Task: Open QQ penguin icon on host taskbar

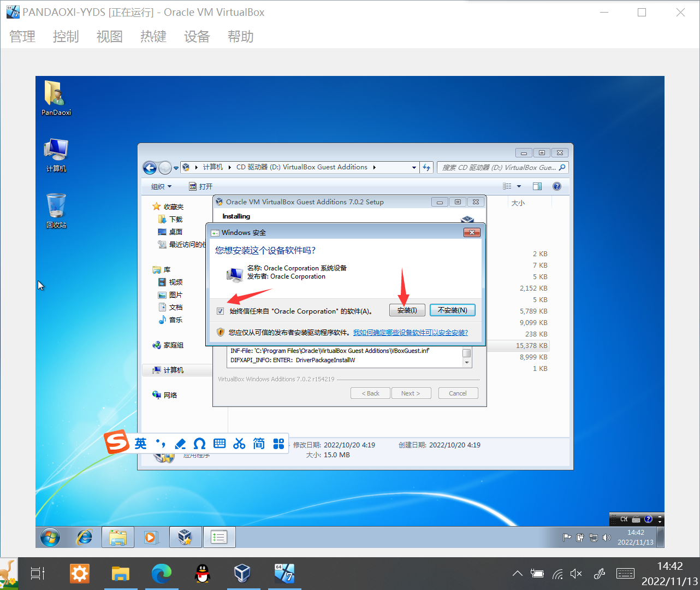Action: click(x=203, y=574)
